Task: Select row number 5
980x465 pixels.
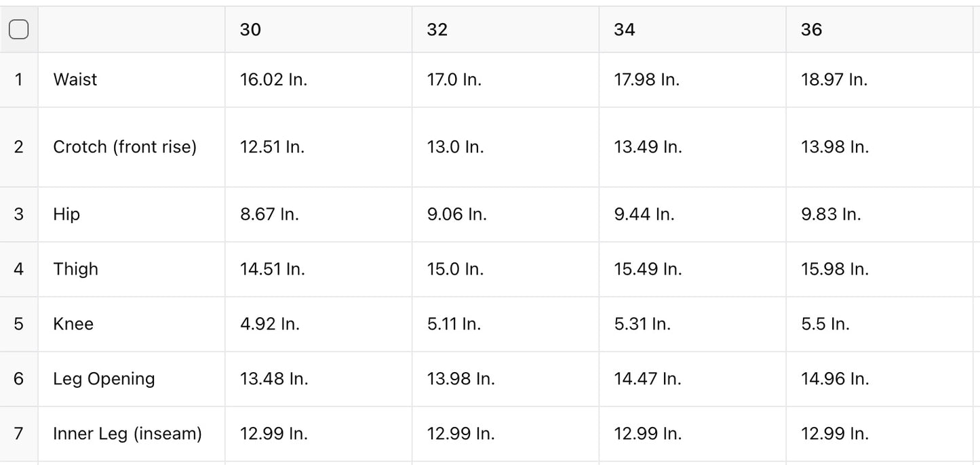Action: click(x=18, y=324)
